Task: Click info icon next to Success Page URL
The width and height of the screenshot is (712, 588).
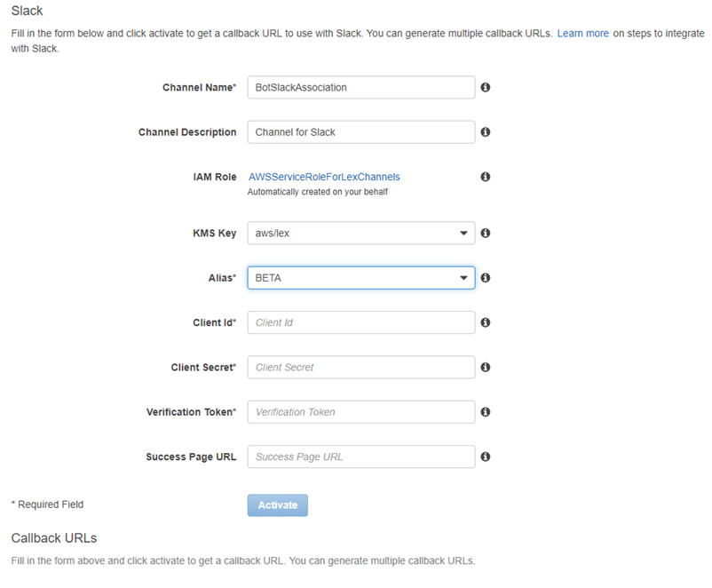Action: [486, 457]
